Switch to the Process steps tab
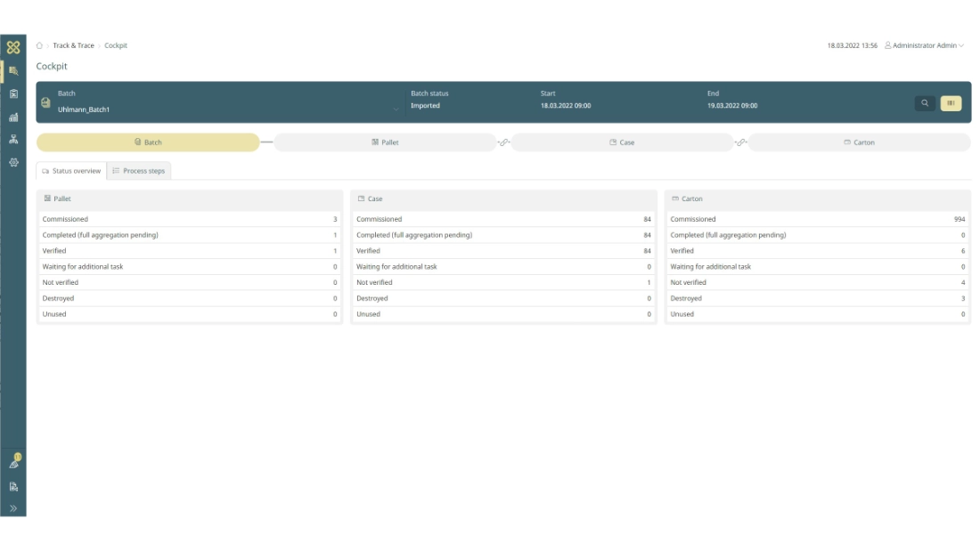980x551 pixels. 139,171
